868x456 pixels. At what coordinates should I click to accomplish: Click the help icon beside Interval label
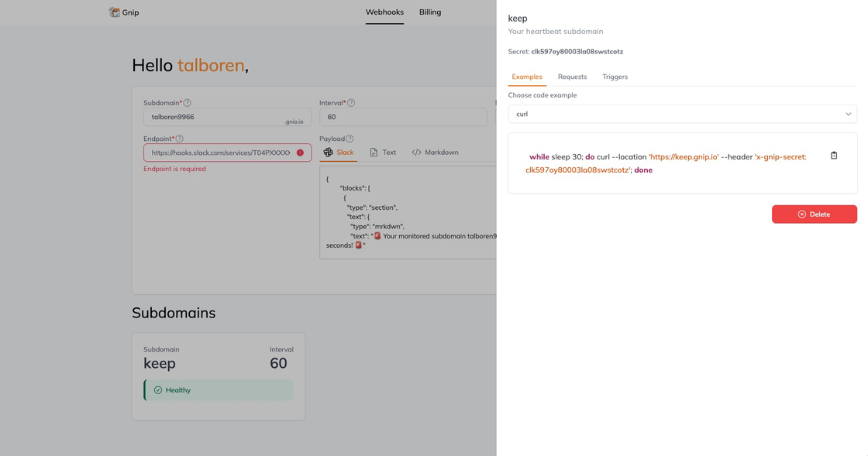[351, 103]
